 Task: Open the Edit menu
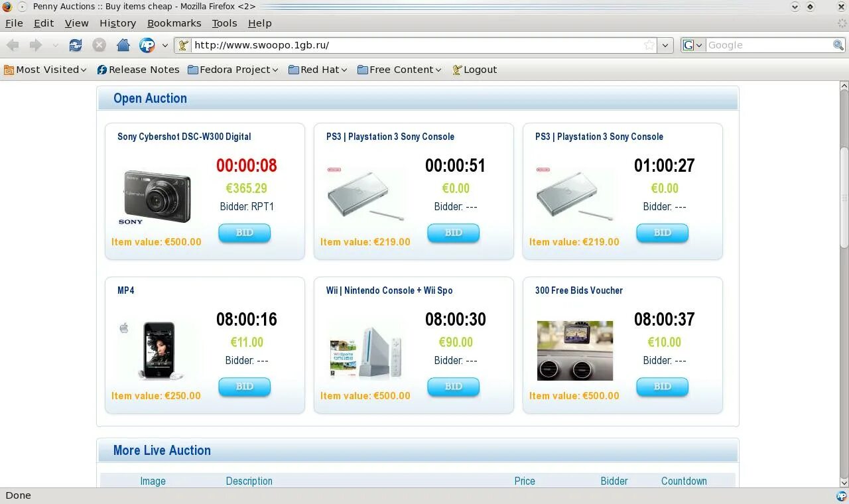coord(44,23)
